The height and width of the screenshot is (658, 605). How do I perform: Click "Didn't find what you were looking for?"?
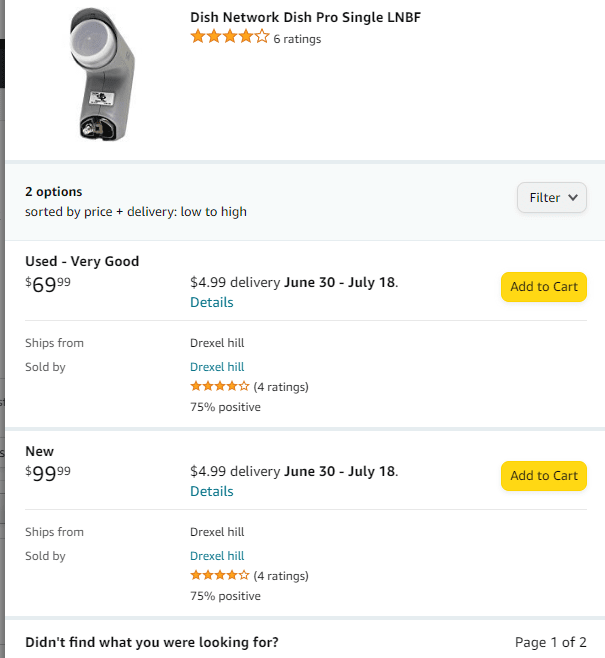pyautogui.click(x=152, y=642)
